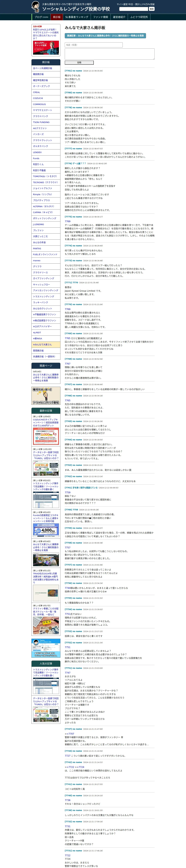Follow reply reference 7769 in post 7775
This screenshot has width=186, height=868.
point(68,221)
